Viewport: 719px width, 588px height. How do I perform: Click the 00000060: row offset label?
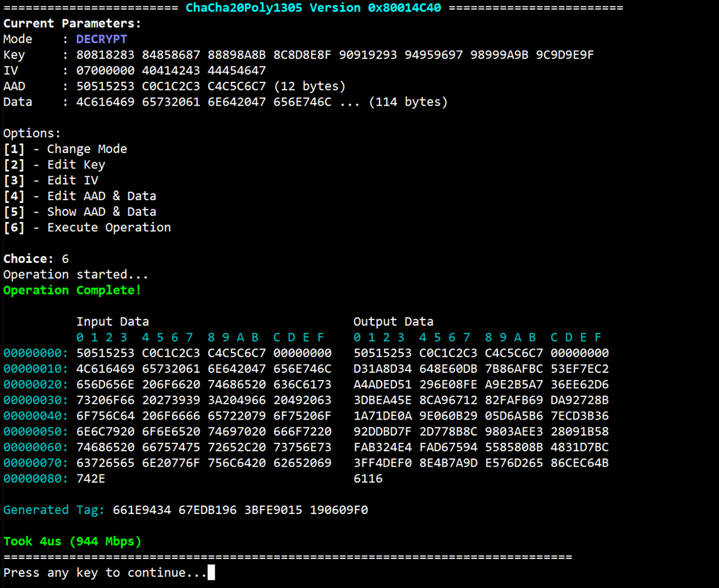click(x=36, y=447)
